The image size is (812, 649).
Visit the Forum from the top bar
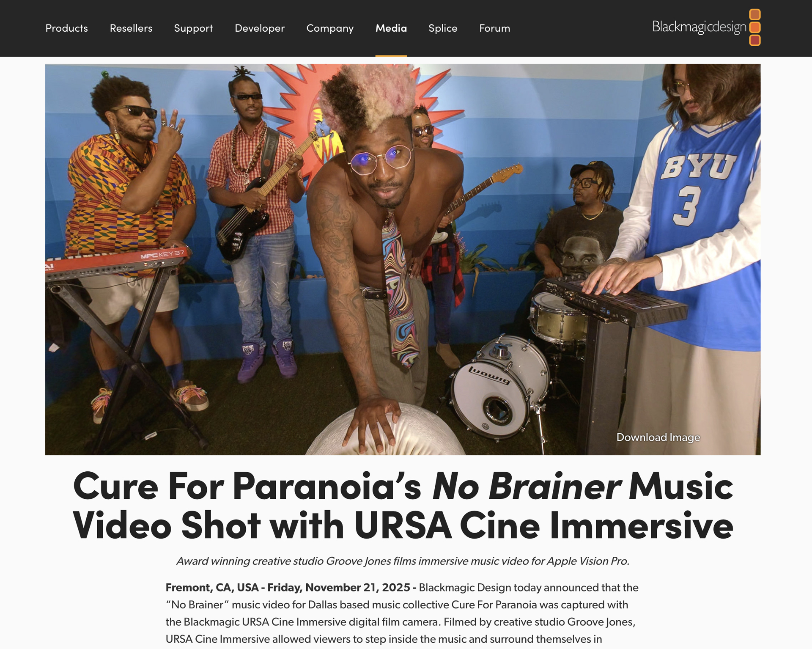(x=494, y=28)
